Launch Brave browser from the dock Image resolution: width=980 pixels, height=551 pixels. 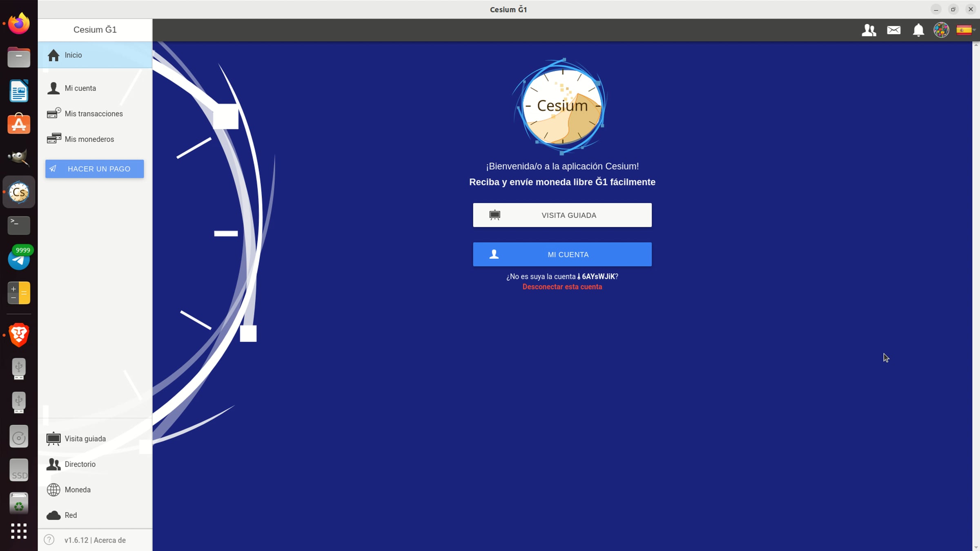coord(19,335)
